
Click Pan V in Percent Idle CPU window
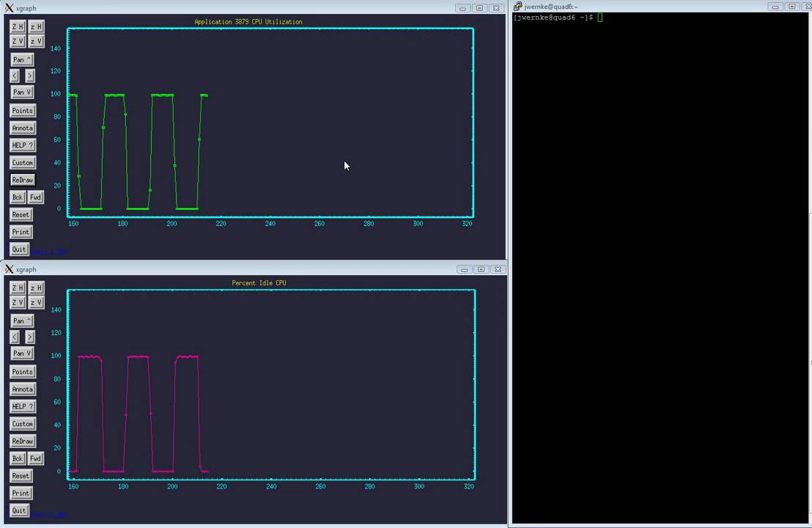pyautogui.click(x=22, y=353)
